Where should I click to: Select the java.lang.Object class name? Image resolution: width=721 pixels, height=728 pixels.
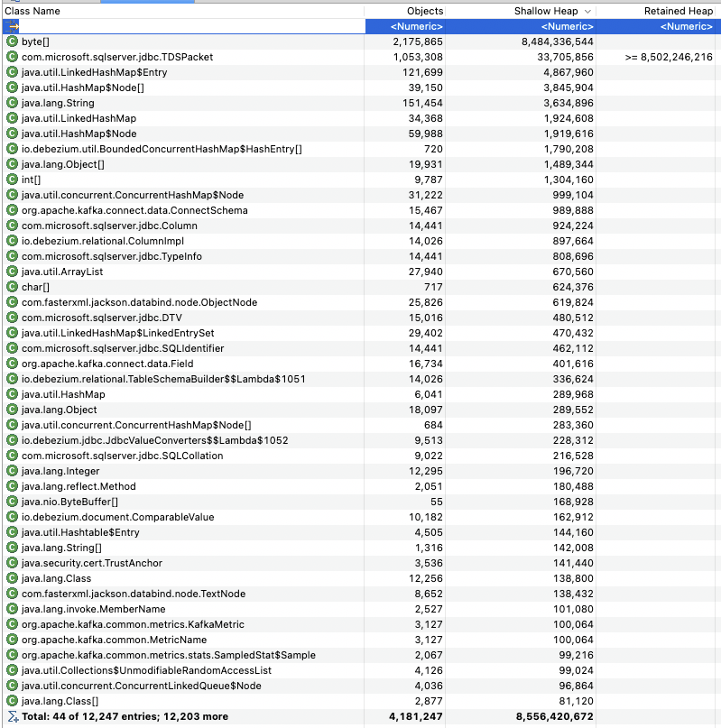[59, 410]
